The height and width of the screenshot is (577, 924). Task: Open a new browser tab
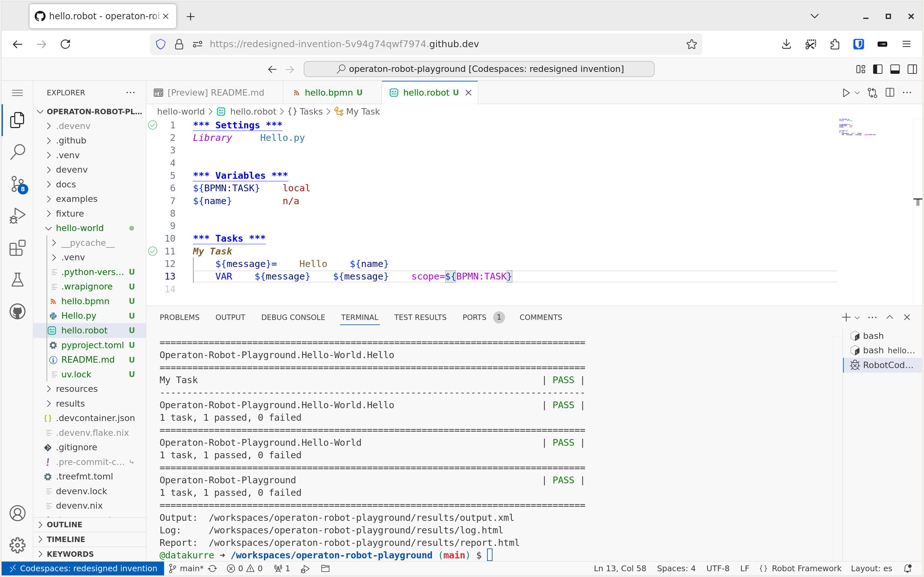coord(190,16)
